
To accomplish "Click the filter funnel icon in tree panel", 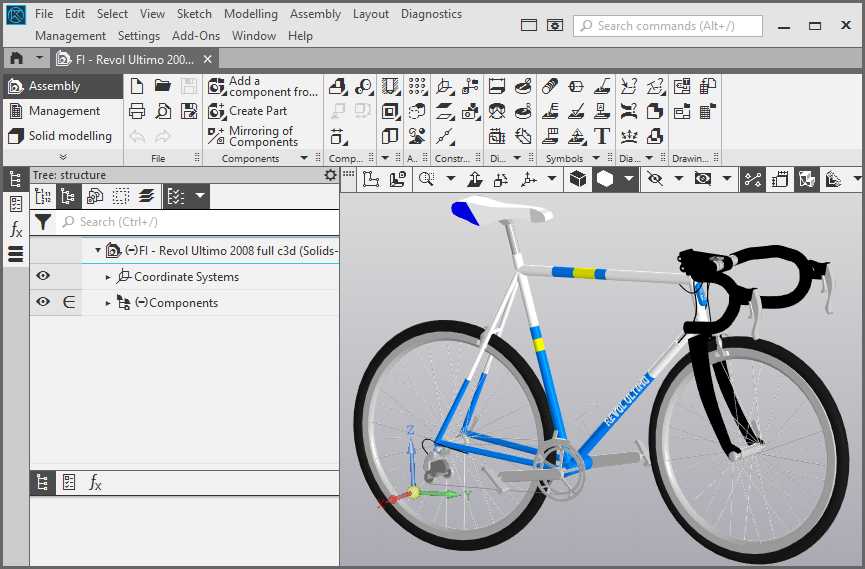I will [x=43, y=222].
